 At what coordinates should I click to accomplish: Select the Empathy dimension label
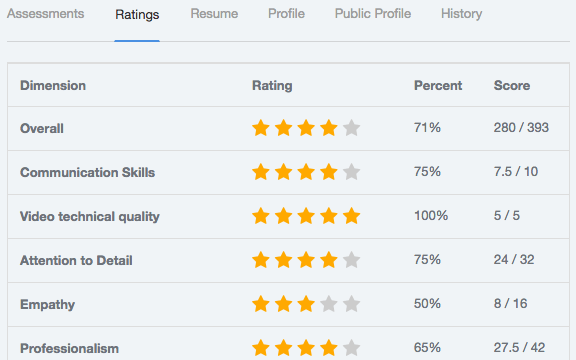(x=47, y=305)
